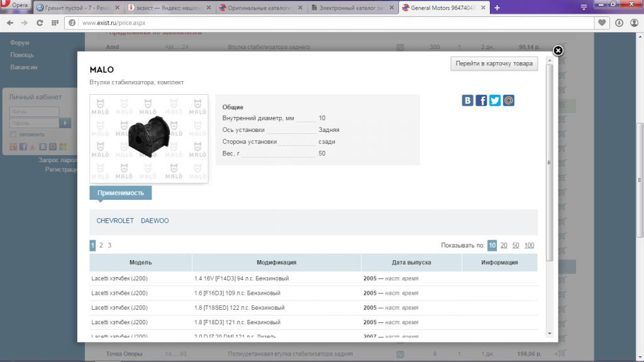Select '1.6 [F16D3] 109 л.с.' row
The image size is (644, 362).
click(x=313, y=293)
